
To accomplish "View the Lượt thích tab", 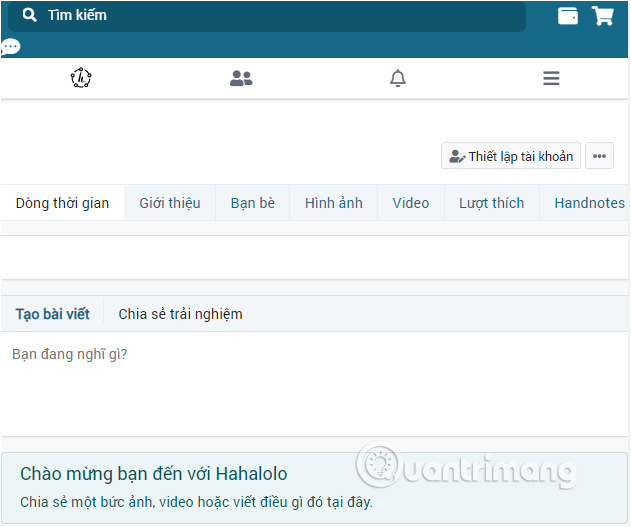I will pyautogui.click(x=492, y=203).
